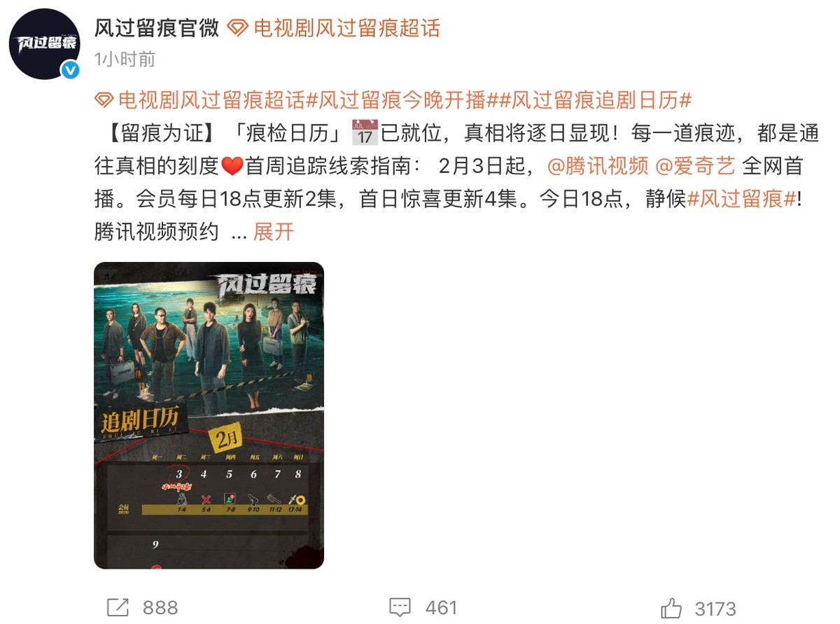Click the diamond super-topic icon beside username

[239, 29]
